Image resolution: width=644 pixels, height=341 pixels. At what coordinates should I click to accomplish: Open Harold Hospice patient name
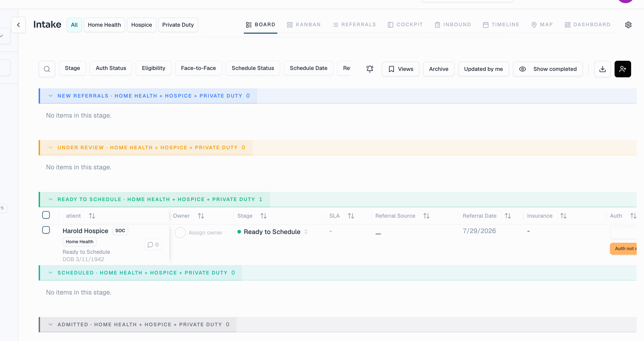tap(85, 231)
